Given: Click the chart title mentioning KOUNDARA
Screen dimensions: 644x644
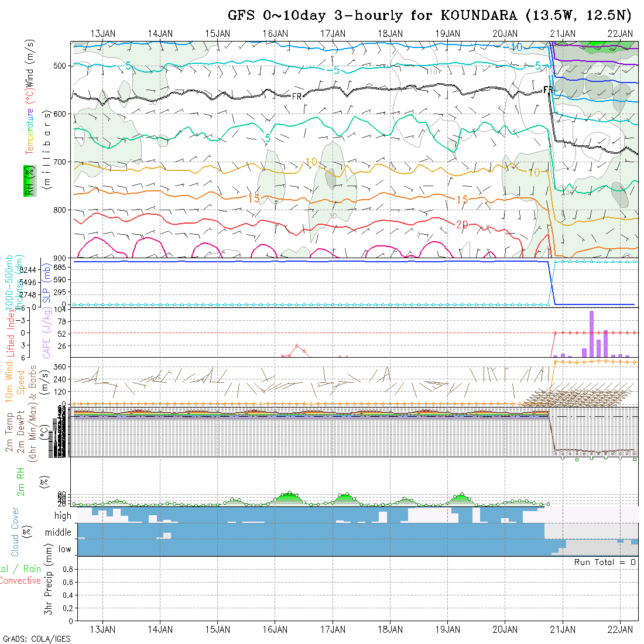Looking at the screenshot, I should pyautogui.click(x=430, y=15).
